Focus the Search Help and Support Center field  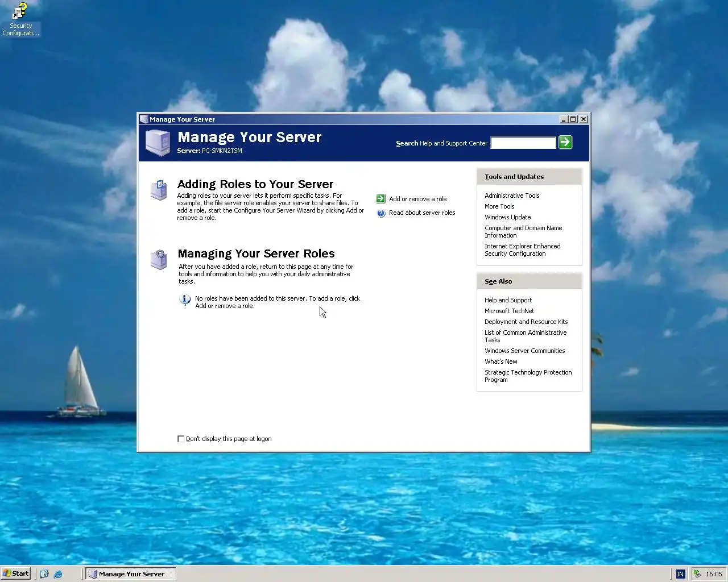(523, 143)
